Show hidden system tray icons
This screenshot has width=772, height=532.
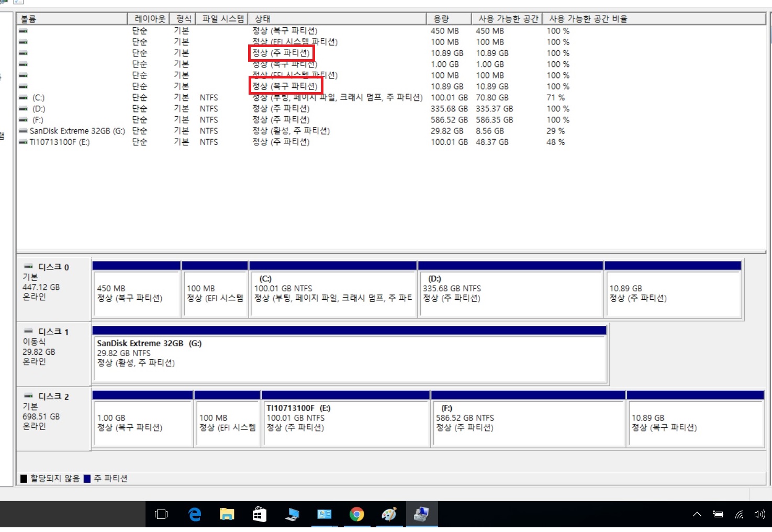(x=697, y=514)
